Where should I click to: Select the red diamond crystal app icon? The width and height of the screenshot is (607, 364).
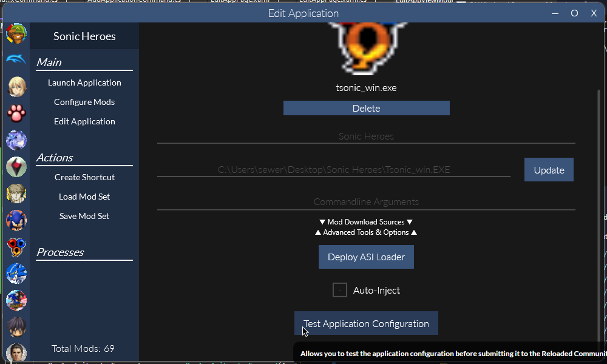point(16,167)
